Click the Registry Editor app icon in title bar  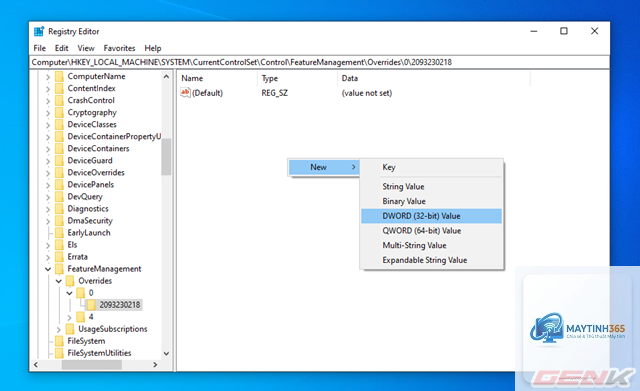(39, 31)
